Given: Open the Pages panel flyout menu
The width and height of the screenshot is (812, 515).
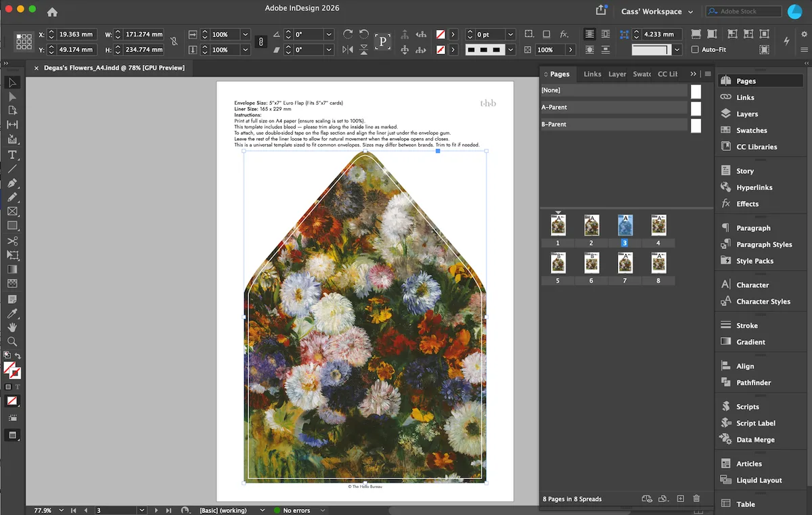Looking at the screenshot, I should click(x=708, y=74).
